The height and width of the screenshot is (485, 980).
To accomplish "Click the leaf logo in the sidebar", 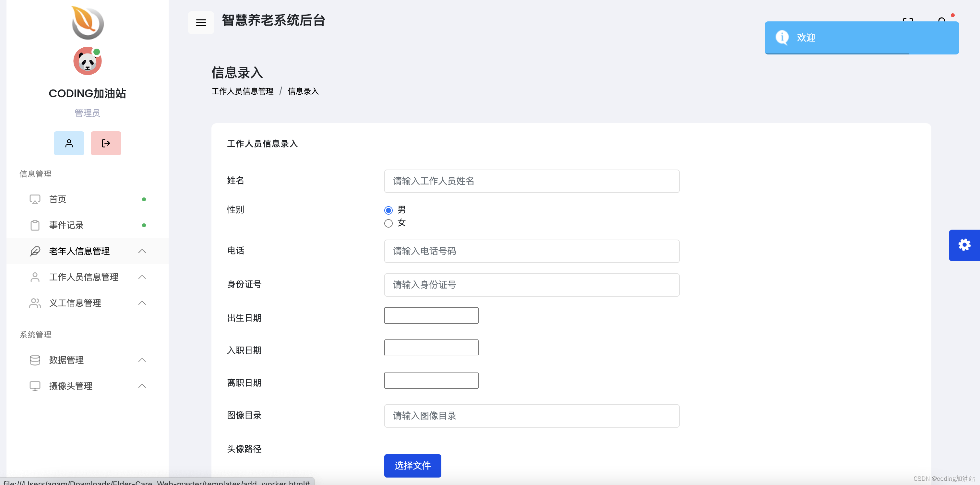I will coord(88,22).
